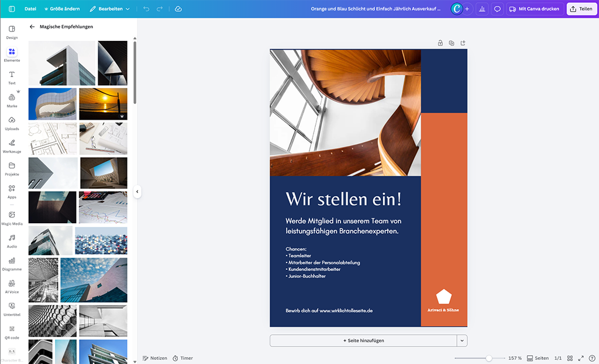This screenshot has width=599, height=364.
Task: Open the comments speech bubble
Action: 497,9
